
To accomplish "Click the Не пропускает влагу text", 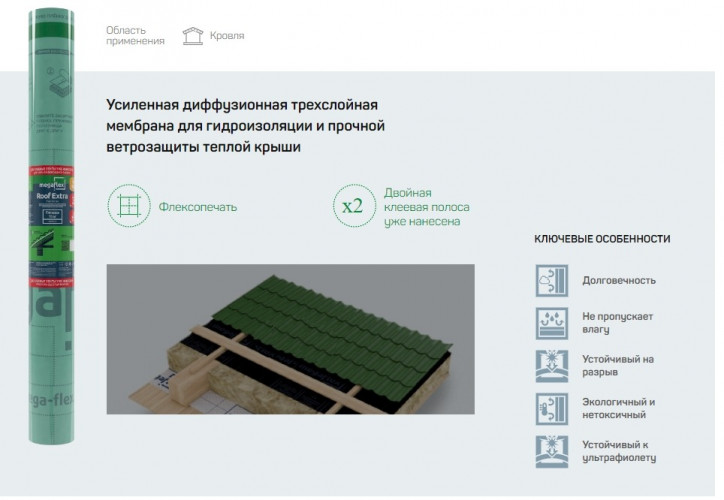I will point(617,323).
